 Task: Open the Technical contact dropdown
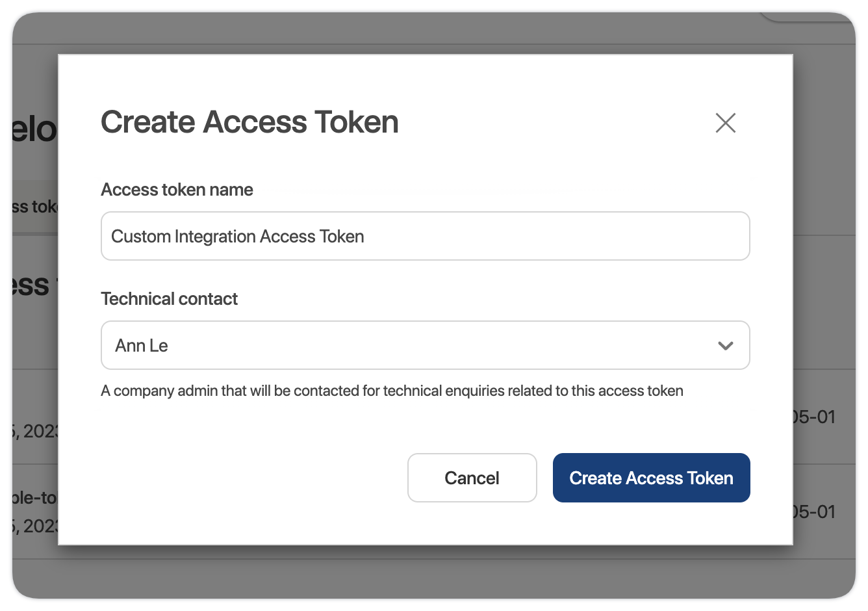click(425, 345)
